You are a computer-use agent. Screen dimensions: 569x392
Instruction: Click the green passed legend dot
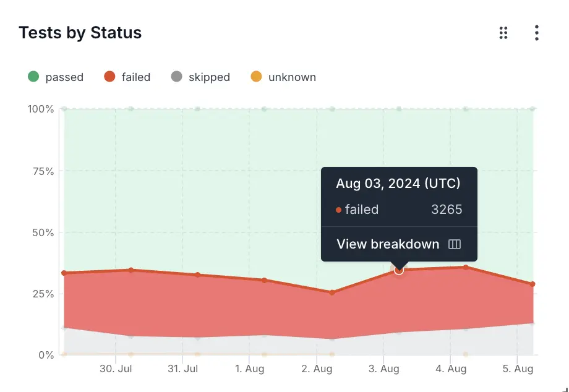point(33,77)
